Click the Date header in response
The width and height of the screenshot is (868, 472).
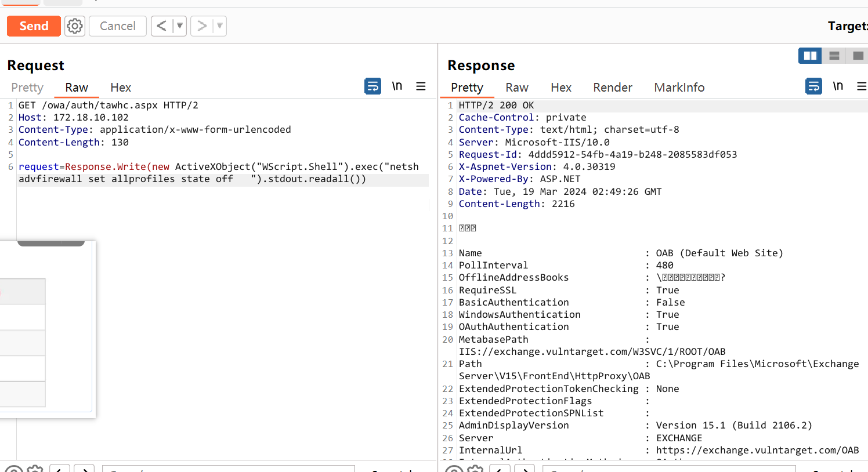(560, 192)
